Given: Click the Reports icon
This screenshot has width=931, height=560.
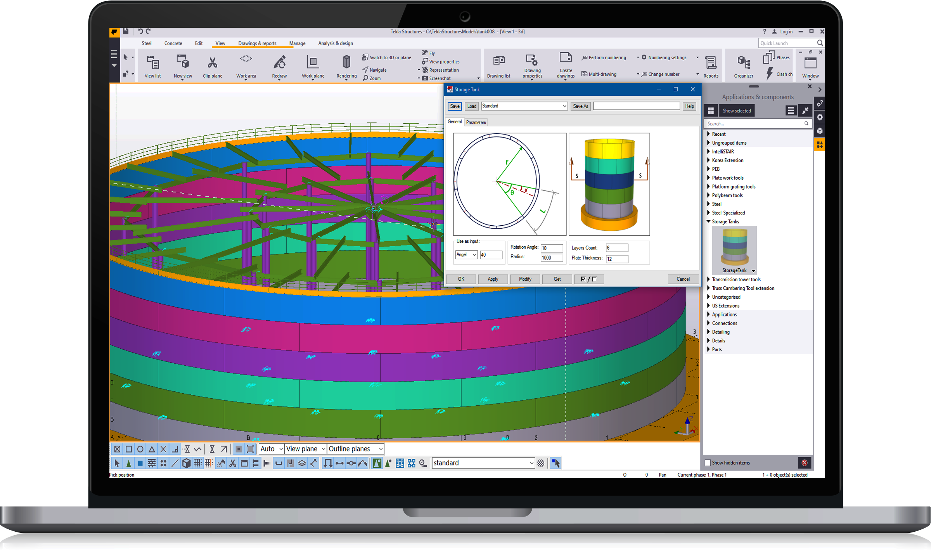Looking at the screenshot, I should point(711,62).
